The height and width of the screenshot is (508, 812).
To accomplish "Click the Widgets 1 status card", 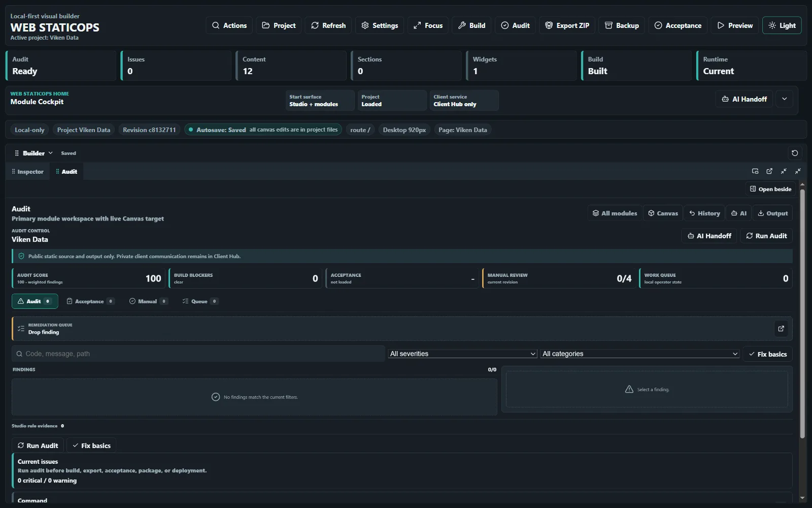I will pos(522,66).
